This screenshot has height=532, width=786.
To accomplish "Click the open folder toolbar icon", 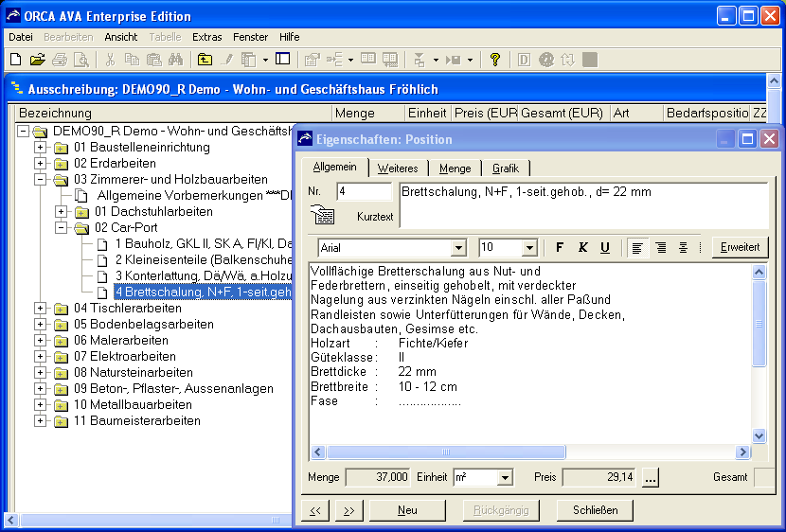I will click(37, 60).
